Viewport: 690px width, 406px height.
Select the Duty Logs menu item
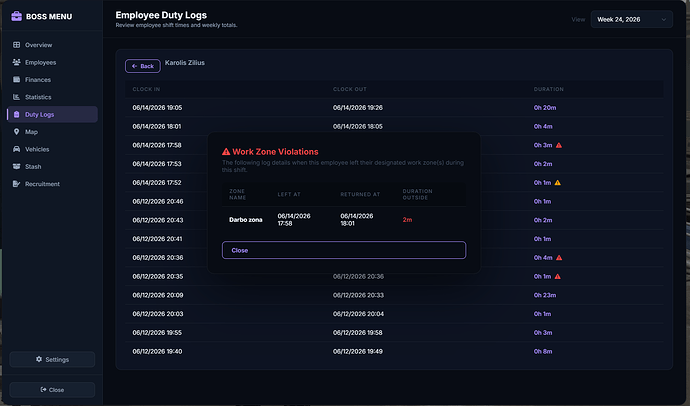pyautogui.click(x=52, y=114)
